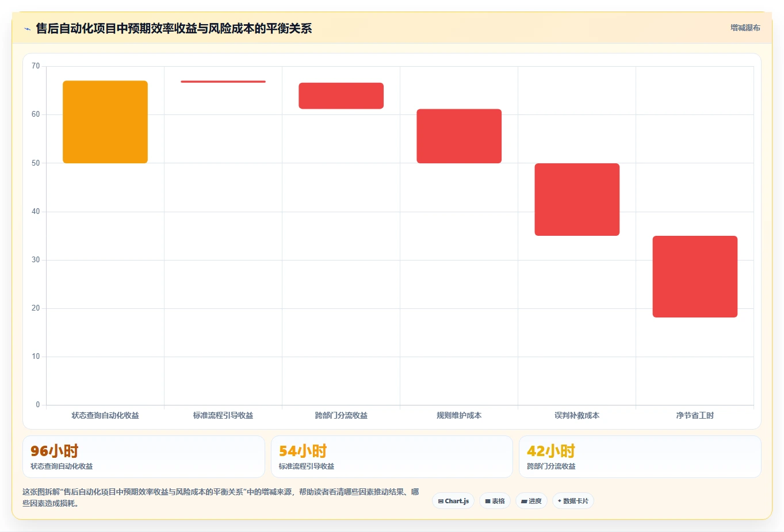Click the x-axis label 净节省工时
The image size is (784, 532).
[x=695, y=415]
